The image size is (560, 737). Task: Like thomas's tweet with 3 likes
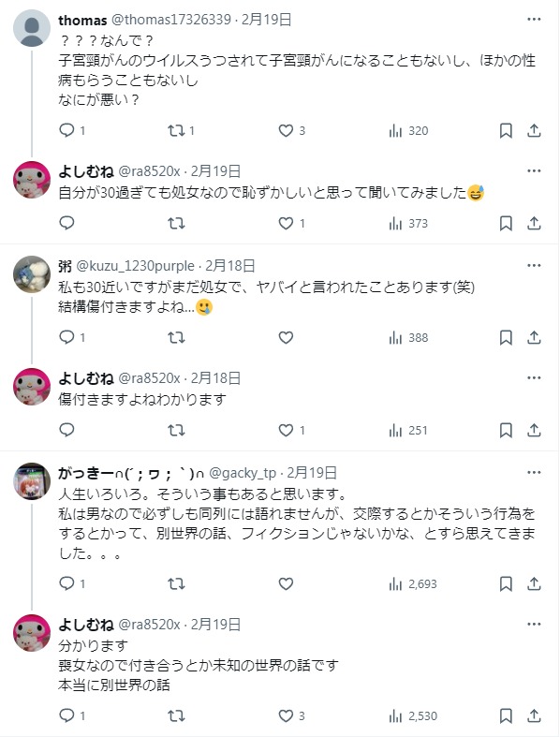(x=291, y=130)
